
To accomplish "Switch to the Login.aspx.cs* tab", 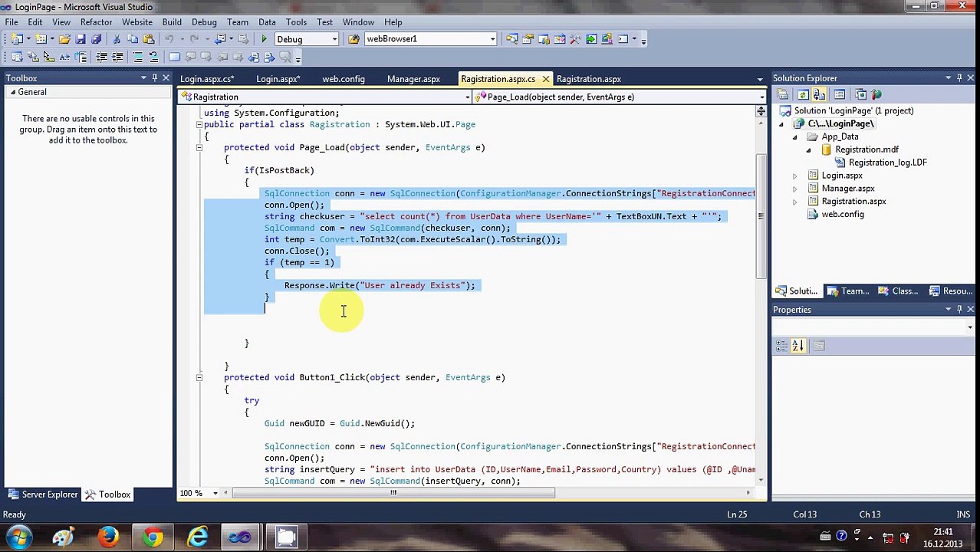I will pos(207,79).
